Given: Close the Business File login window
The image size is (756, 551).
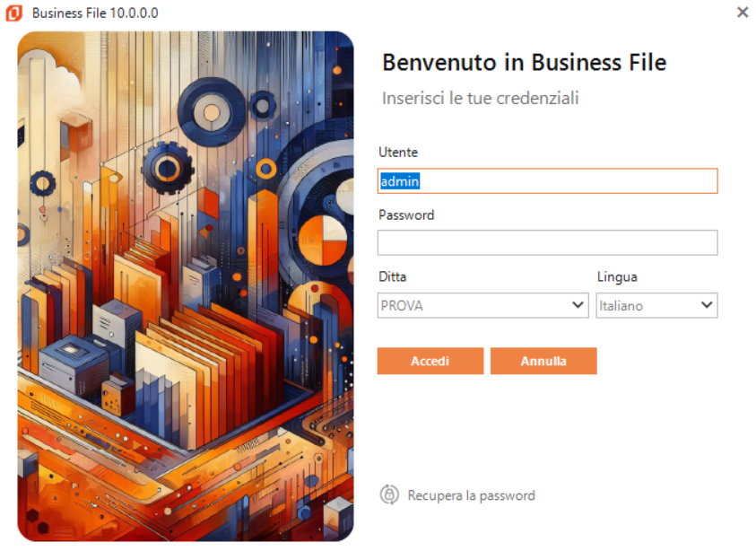Looking at the screenshot, I should [x=742, y=13].
